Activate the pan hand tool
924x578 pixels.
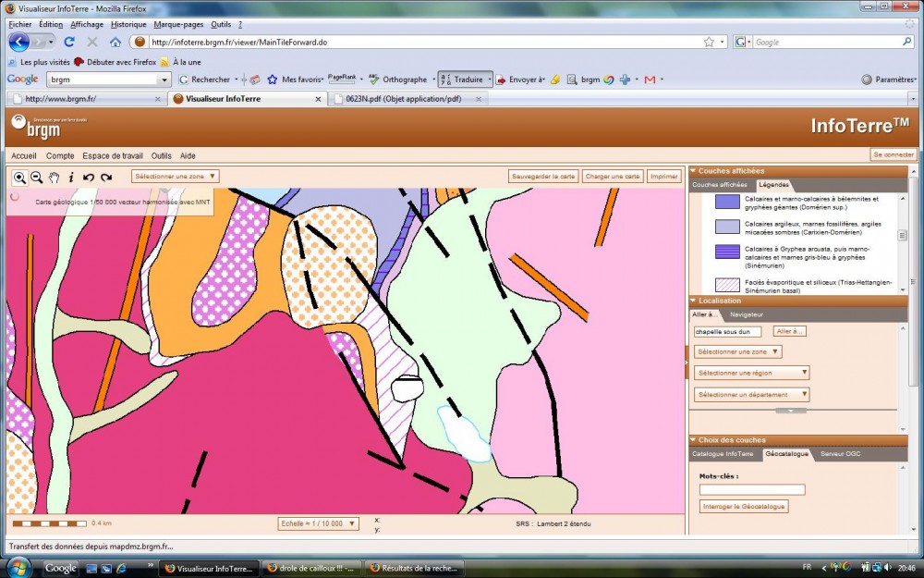[55, 177]
